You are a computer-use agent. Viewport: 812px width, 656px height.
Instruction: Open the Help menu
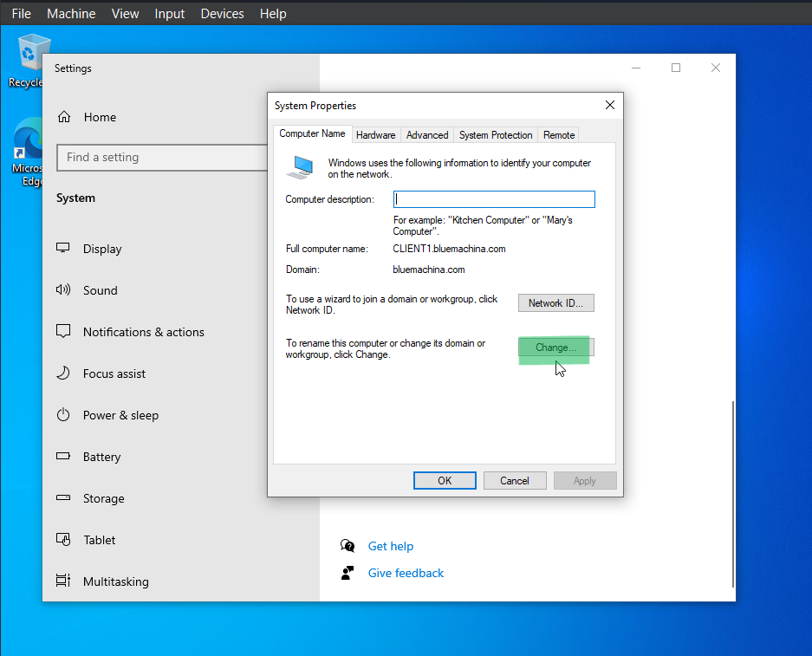click(273, 14)
